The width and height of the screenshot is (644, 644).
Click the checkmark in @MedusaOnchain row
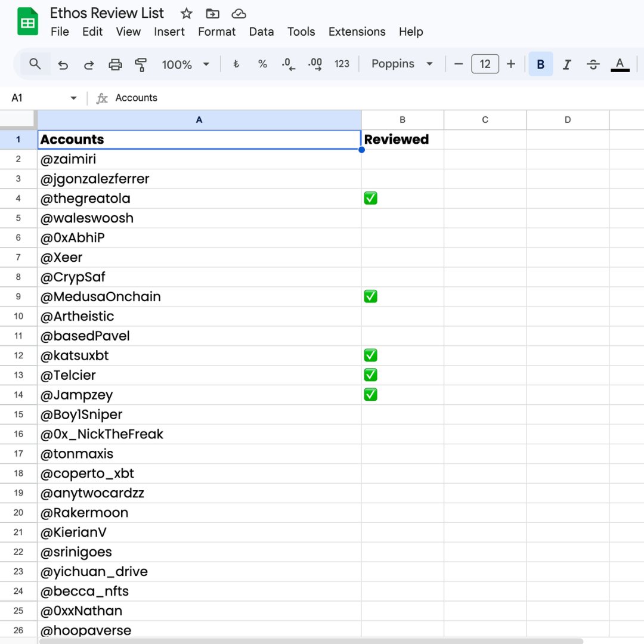coord(370,296)
